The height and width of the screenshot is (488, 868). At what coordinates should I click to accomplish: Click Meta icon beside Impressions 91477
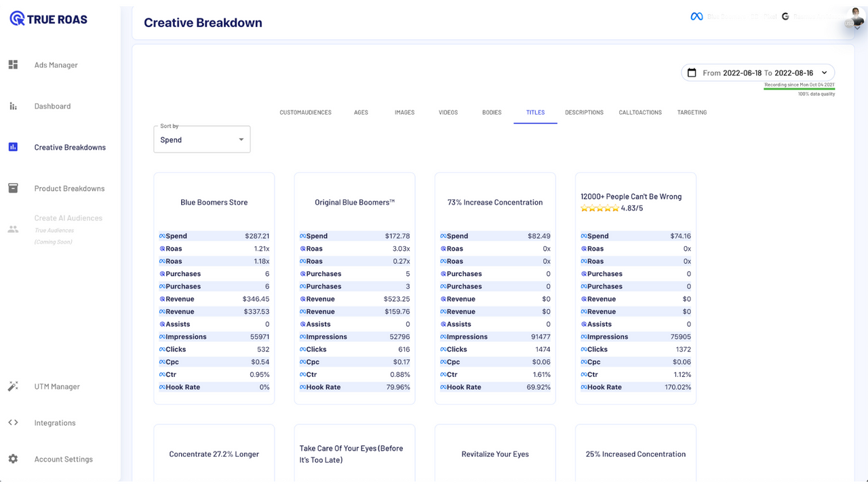[443, 337]
